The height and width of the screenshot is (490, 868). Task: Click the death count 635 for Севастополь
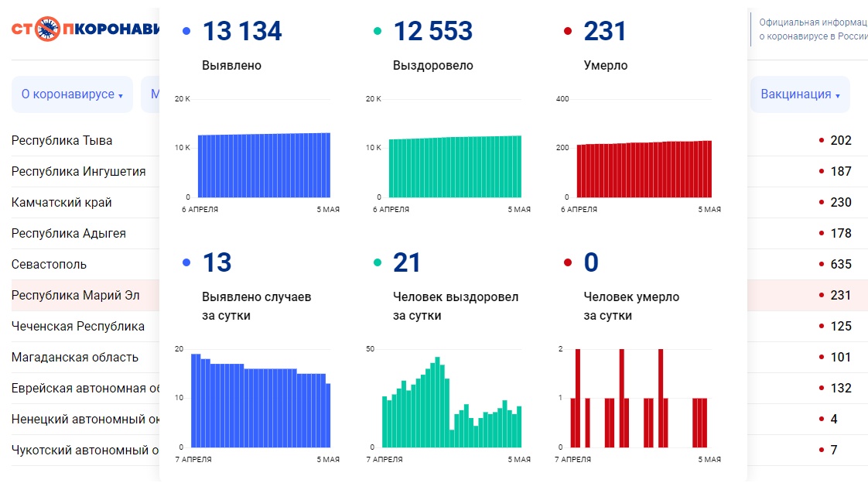click(x=840, y=264)
